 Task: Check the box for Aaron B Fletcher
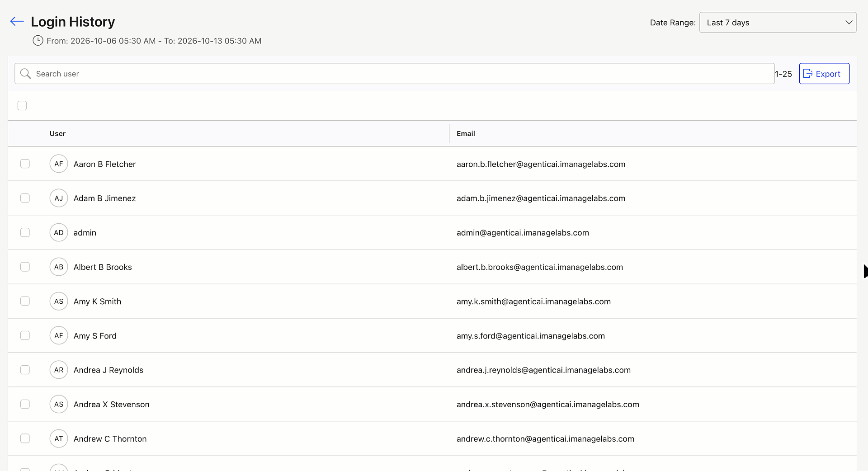pyautogui.click(x=25, y=164)
